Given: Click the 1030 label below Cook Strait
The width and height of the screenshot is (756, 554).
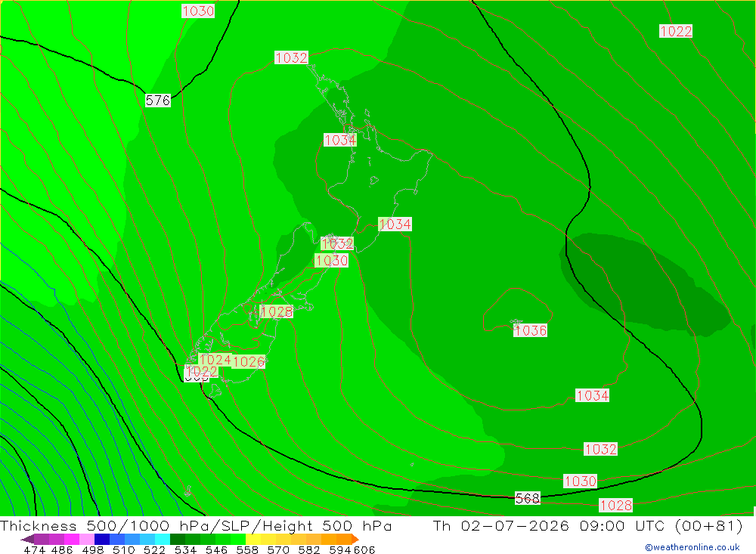Looking at the screenshot, I should tap(332, 260).
